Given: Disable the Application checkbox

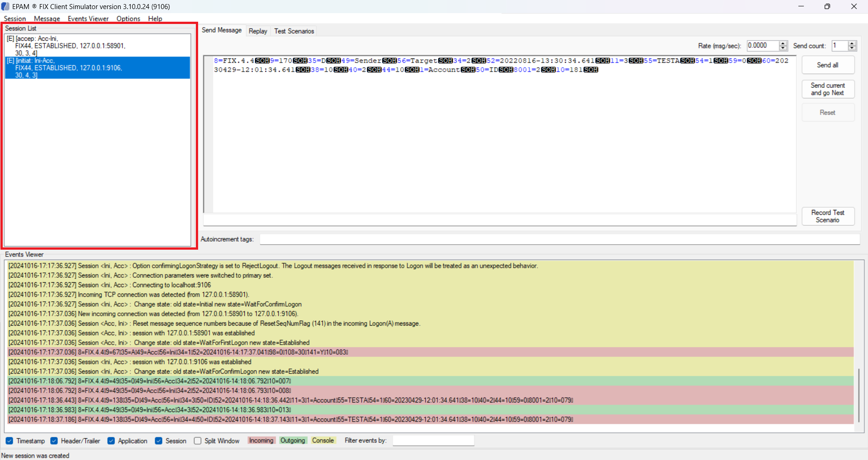Looking at the screenshot, I should (x=111, y=441).
